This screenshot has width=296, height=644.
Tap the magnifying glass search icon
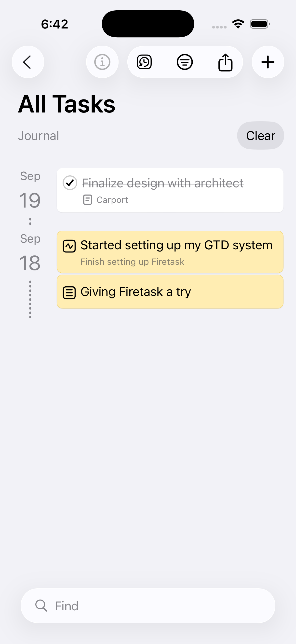41,606
